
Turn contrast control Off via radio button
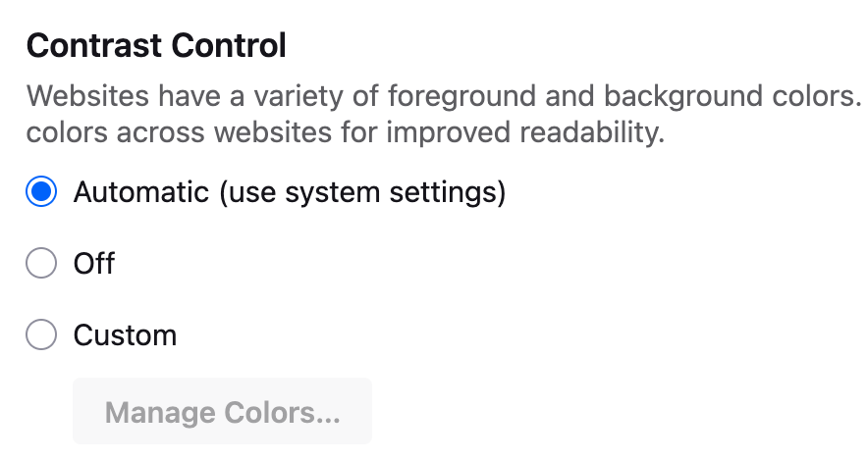click(41, 264)
